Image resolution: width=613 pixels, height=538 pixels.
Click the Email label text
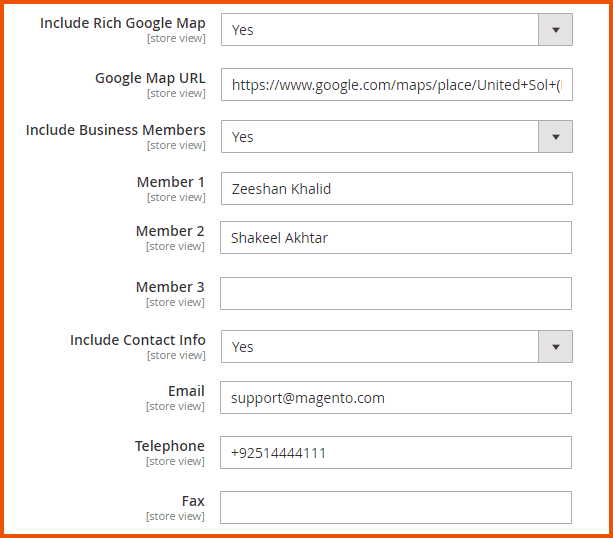tap(186, 391)
